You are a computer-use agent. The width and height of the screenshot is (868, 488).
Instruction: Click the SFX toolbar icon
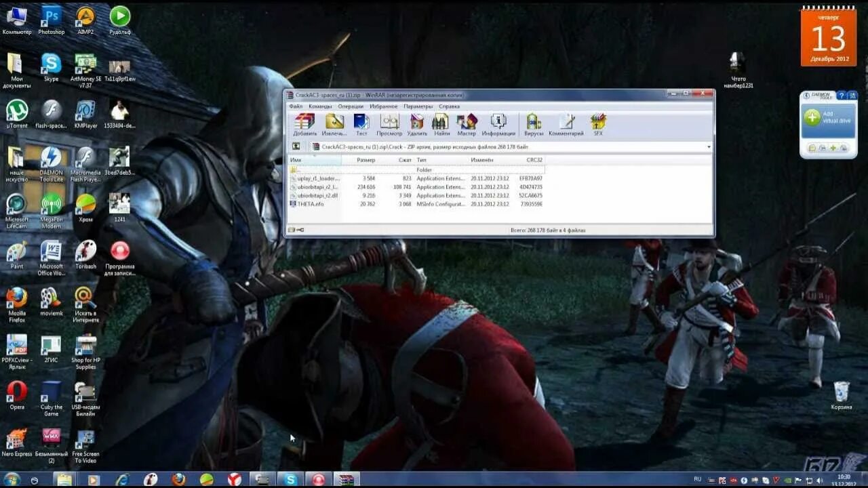[598, 125]
